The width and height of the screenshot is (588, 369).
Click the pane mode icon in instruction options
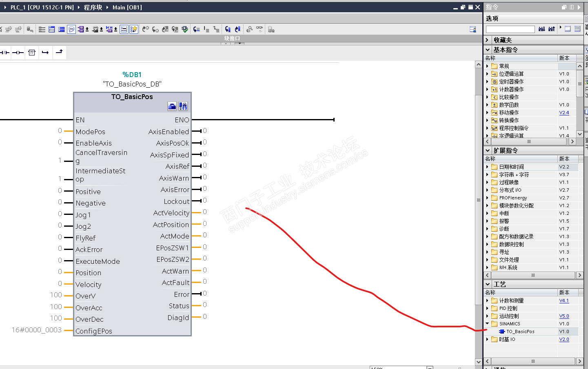point(568,29)
